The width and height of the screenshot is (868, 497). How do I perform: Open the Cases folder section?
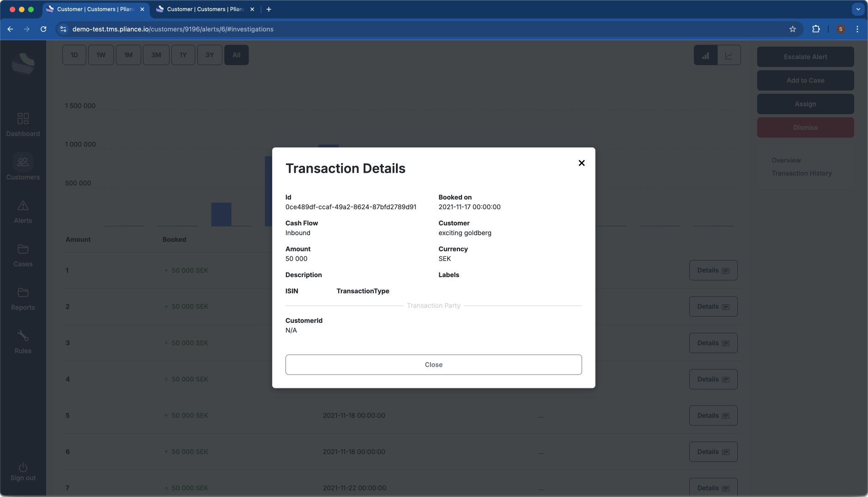pyautogui.click(x=23, y=255)
